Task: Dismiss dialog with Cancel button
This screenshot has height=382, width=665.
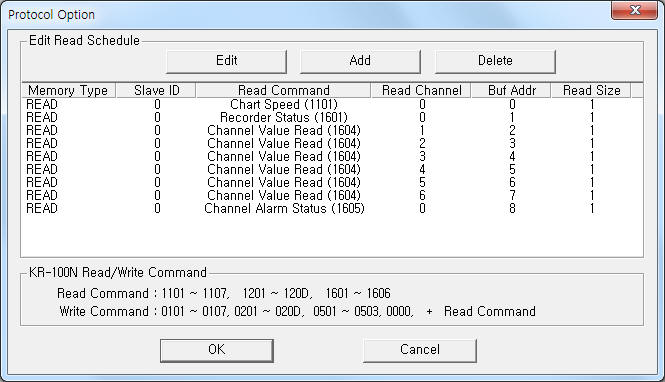Action: [x=420, y=350]
